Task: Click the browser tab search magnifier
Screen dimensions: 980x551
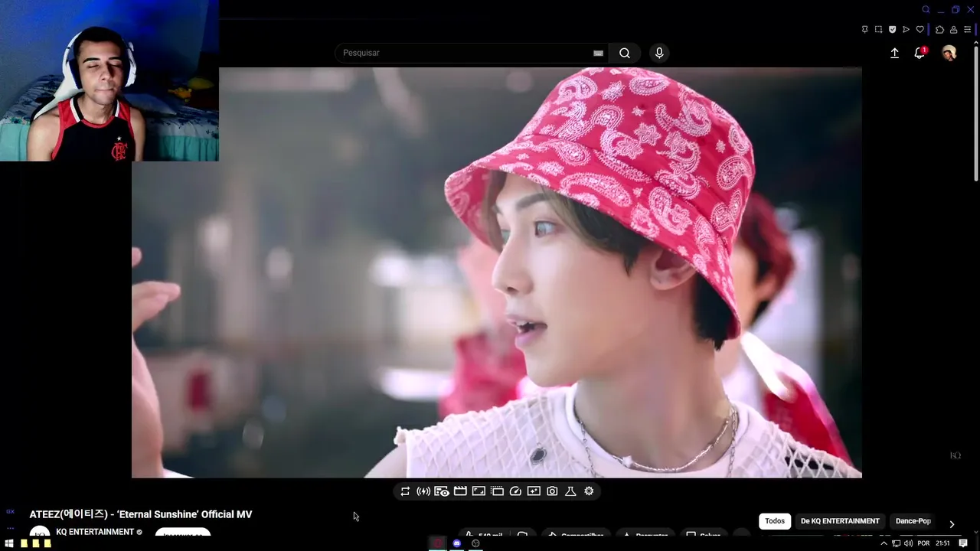Action: [926, 10]
